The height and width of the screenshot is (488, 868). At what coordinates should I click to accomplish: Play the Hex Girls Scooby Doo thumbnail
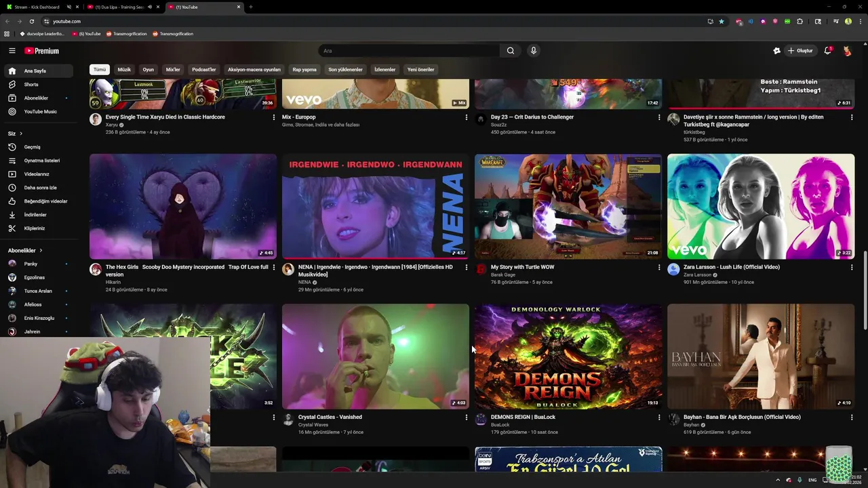coord(183,206)
